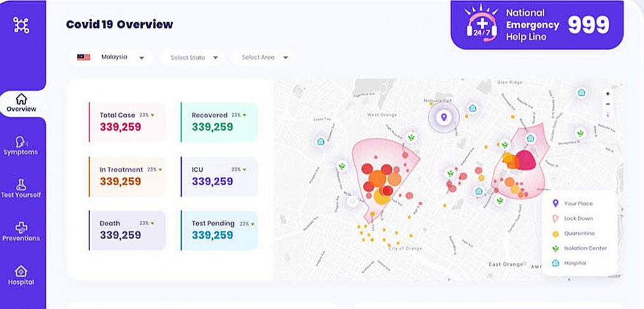Click the Malaysia flag icon
644x309 pixels.
84,57
